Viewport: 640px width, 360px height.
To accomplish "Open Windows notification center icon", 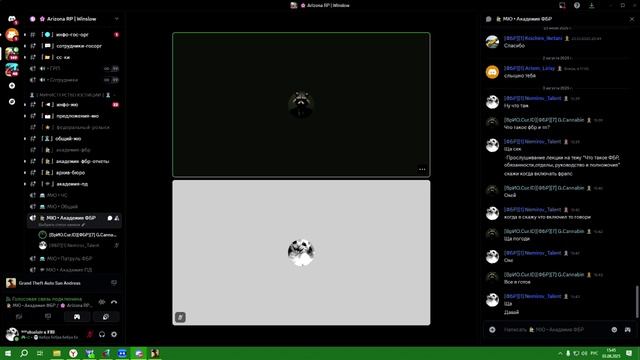I will (629, 353).
